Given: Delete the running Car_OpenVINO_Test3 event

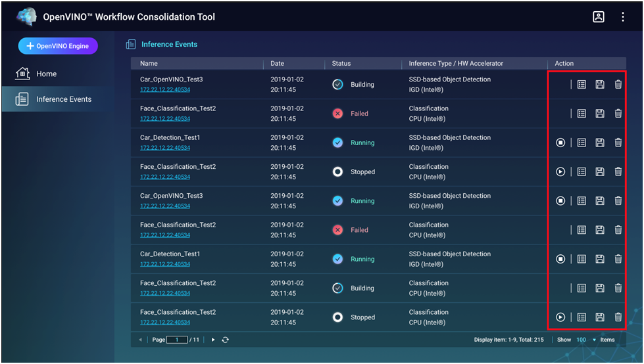Looking at the screenshot, I should 618,201.
